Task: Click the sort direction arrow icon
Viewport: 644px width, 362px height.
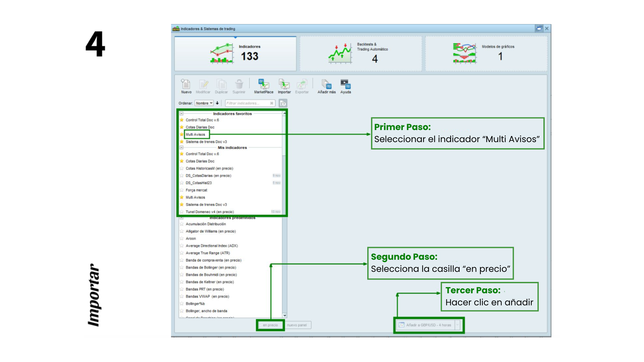Action: pos(217,103)
